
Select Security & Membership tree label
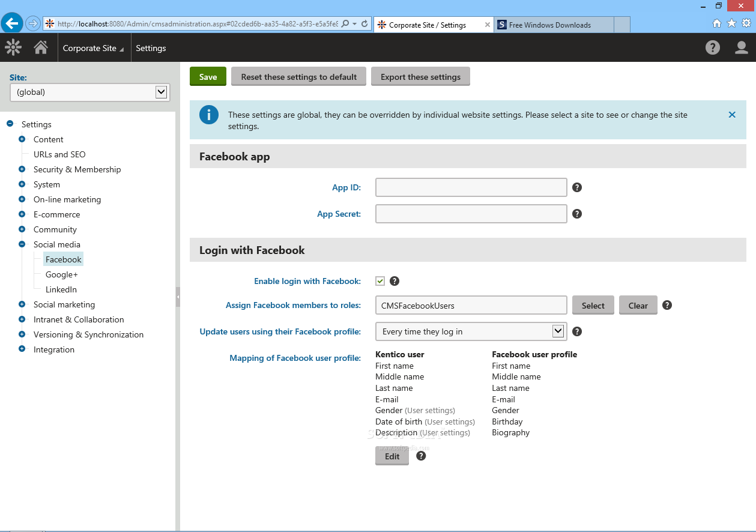[77, 169]
